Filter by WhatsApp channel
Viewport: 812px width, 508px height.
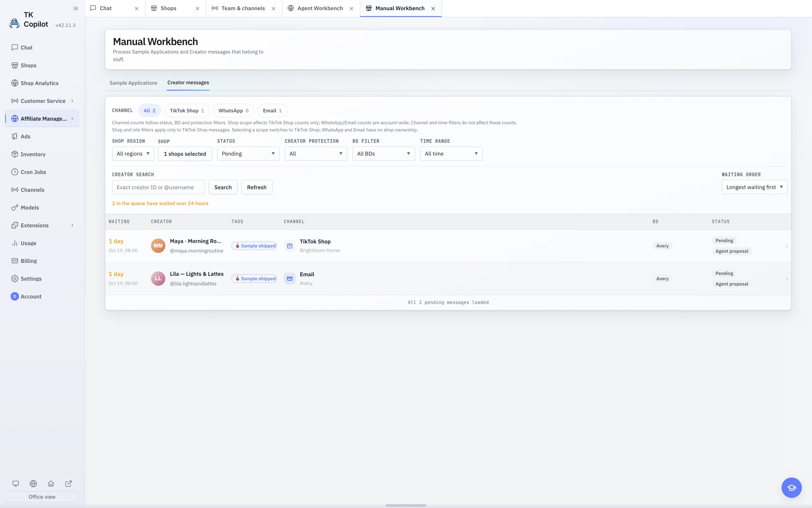[233, 110]
